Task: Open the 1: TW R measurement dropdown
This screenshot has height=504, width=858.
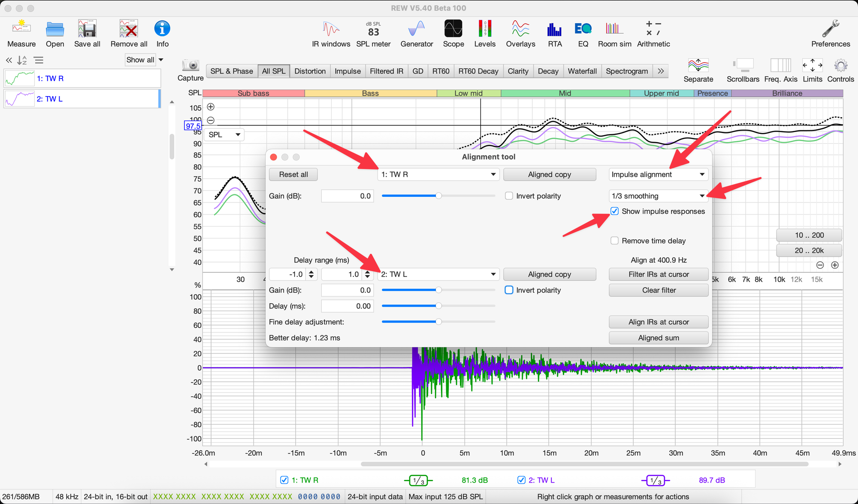Action: [x=438, y=175]
